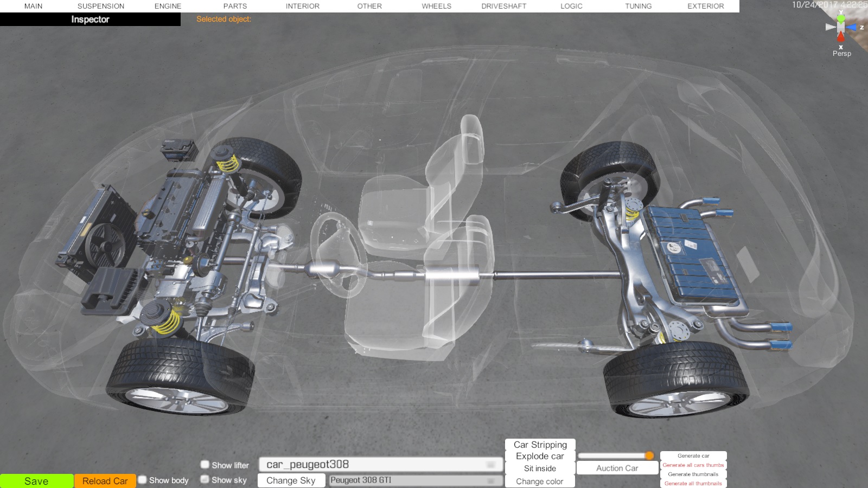Screen dimensions: 868x488
Task: Click the red X axis cone on gizmo
Action: coord(841,37)
